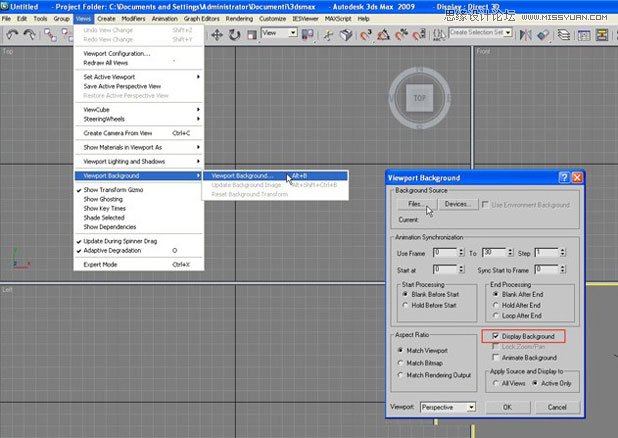The height and width of the screenshot is (438, 618).
Task: Open the Create Selection Set dropdown
Action: coord(480,32)
